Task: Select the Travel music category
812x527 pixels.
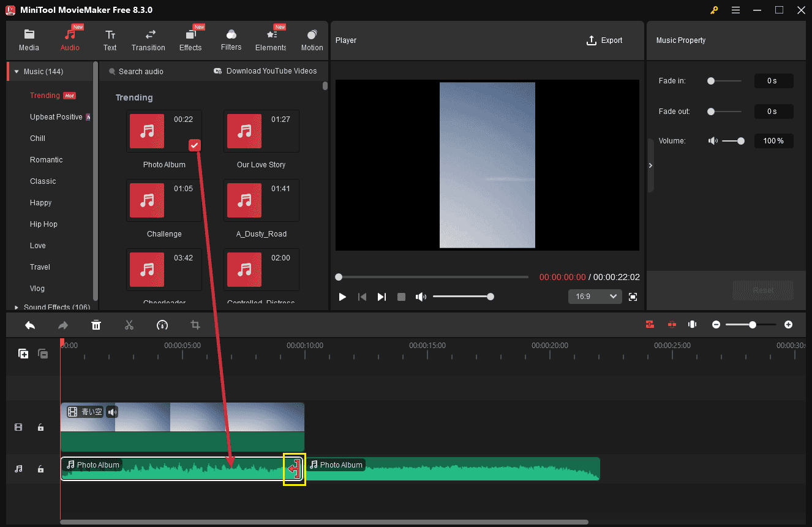Action: 40,267
